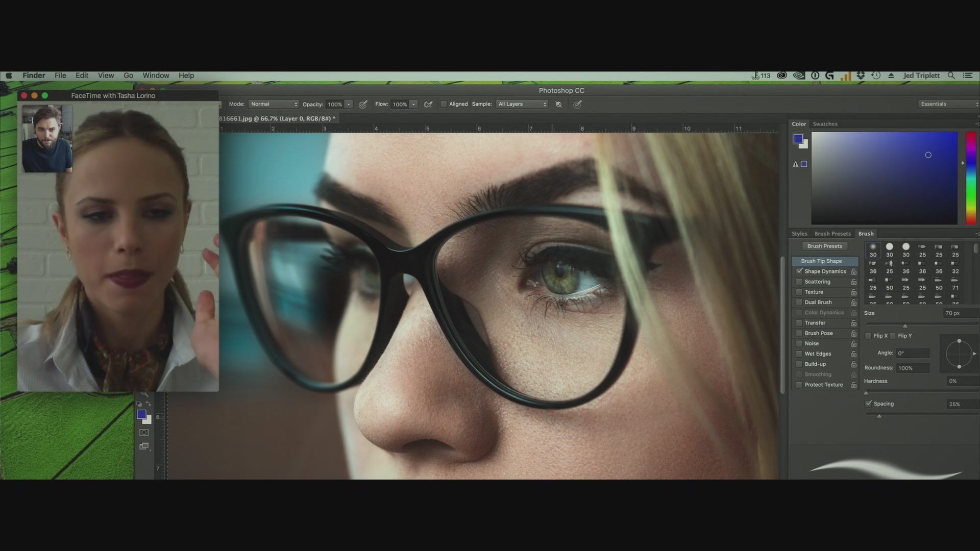Open Spotlight search icon

tap(951, 76)
